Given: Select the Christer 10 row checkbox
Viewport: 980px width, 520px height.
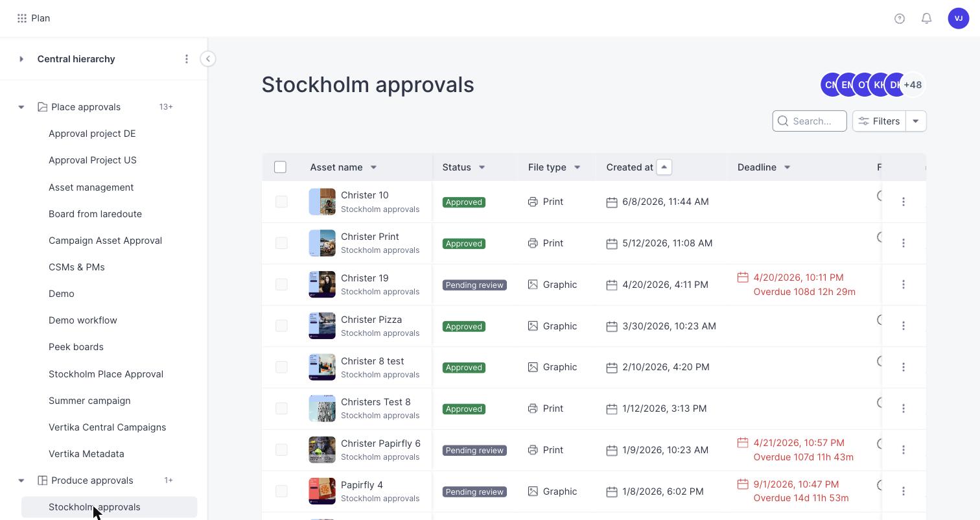Looking at the screenshot, I should [x=281, y=202].
